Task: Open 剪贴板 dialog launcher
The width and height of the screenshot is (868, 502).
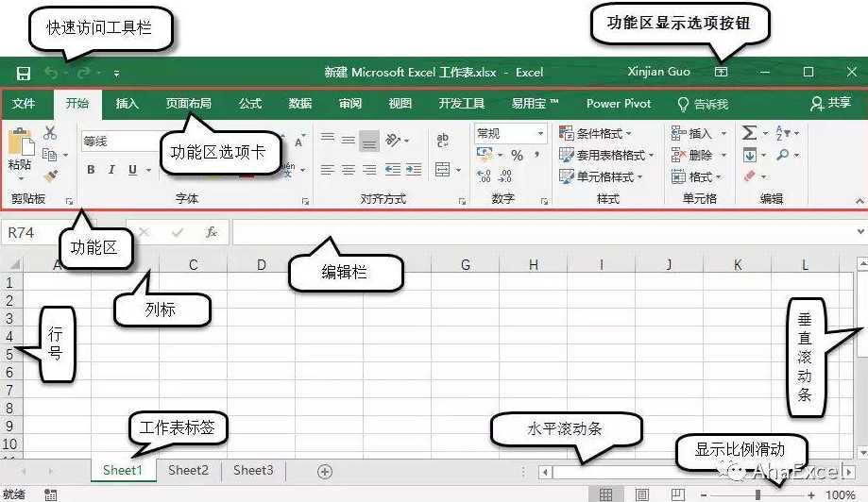Action: [69, 201]
